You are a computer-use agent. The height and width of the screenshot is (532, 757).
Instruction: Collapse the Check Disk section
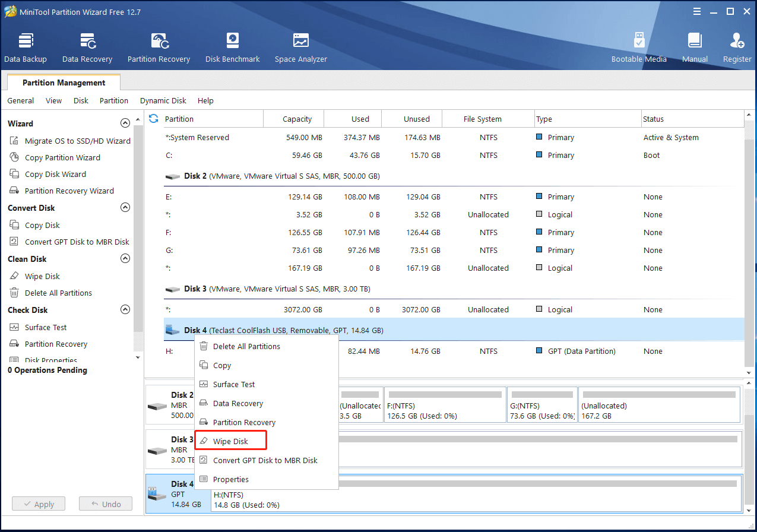125,310
